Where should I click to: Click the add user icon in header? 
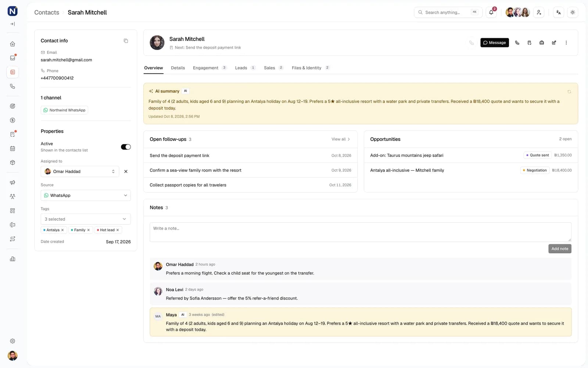pyautogui.click(x=539, y=12)
